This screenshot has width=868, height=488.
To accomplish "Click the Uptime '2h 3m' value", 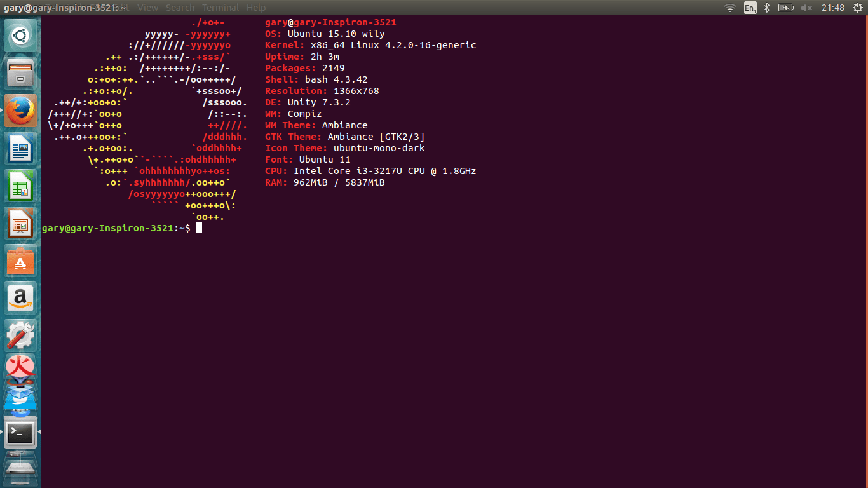I will pos(325,57).
